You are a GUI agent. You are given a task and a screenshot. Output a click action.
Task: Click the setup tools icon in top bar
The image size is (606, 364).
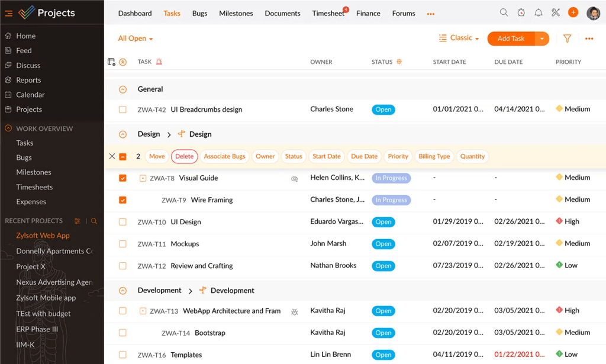tap(555, 12)
